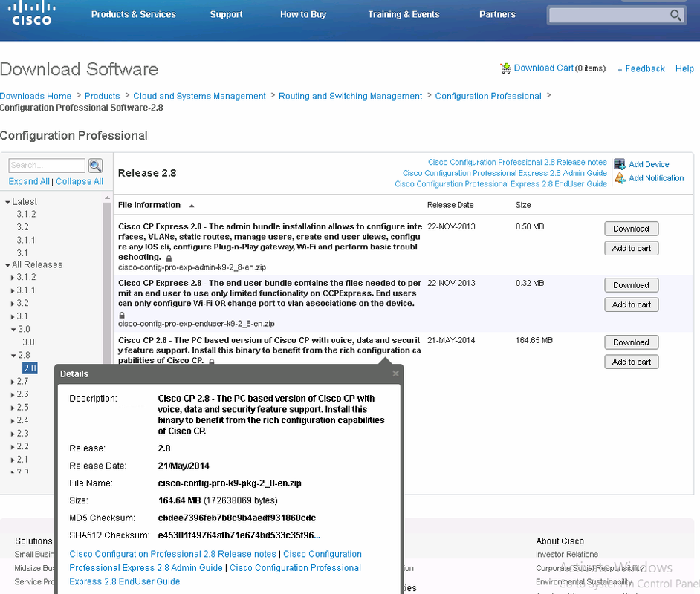Go to Routing and Switching Management breadcrumb

pyautogui.click(x=351, y=96)
